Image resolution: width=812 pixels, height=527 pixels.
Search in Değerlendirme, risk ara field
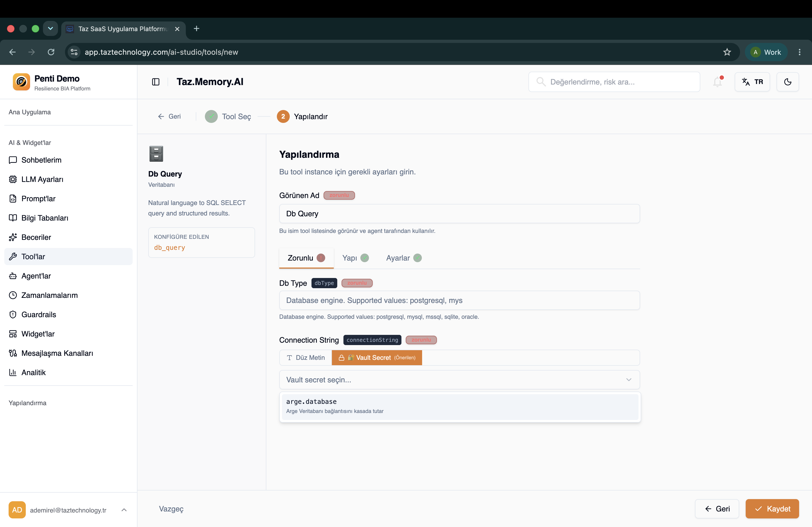coord(614,82)
